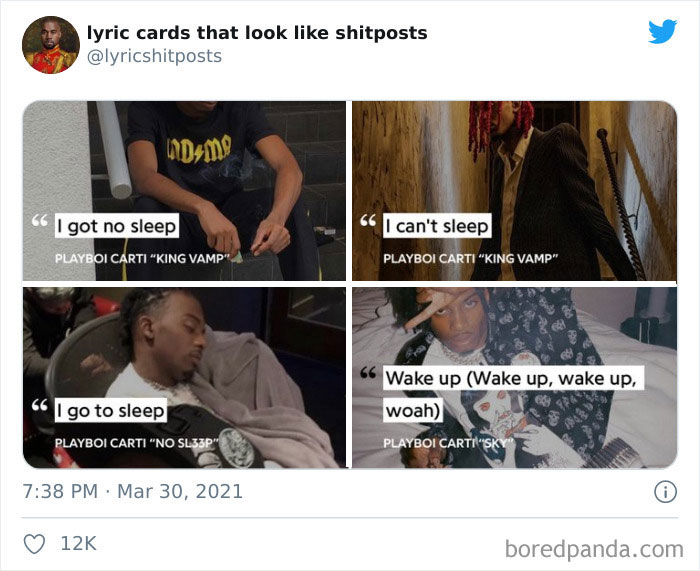700x571 pixels.
Task: Click the PLAYBOI CARTI "SKY" caption
Action: point(449,443)
